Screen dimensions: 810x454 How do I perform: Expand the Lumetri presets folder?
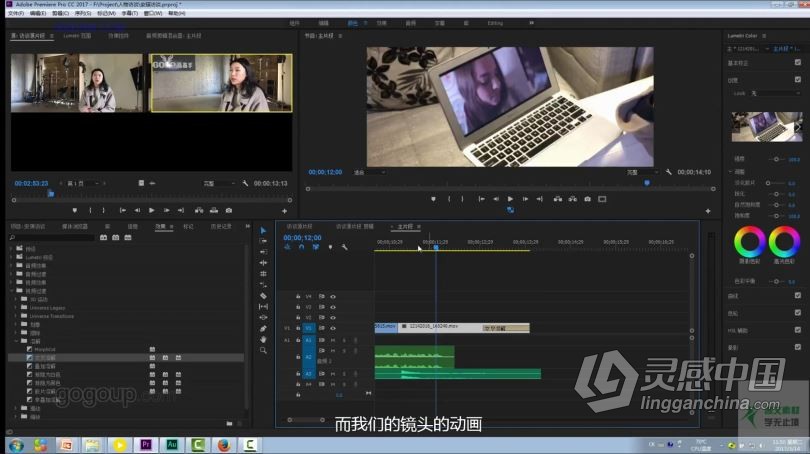pyautogui.click(x=11, y=257)
